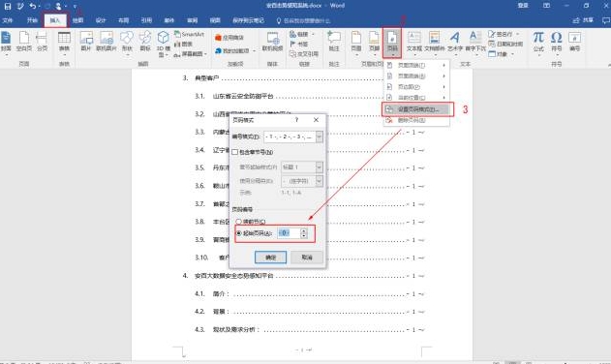611x364 pixels.
Task: Select the Start at radio option
Action: 239,233
